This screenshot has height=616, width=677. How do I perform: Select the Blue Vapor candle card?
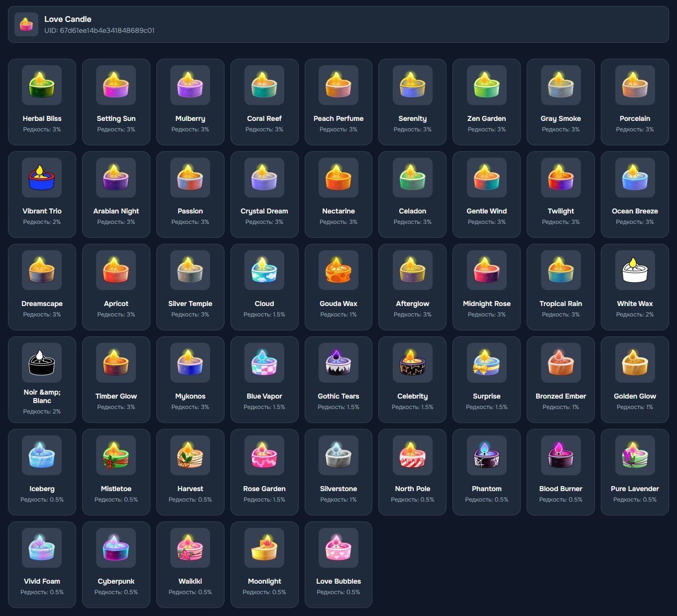point(264,380)
